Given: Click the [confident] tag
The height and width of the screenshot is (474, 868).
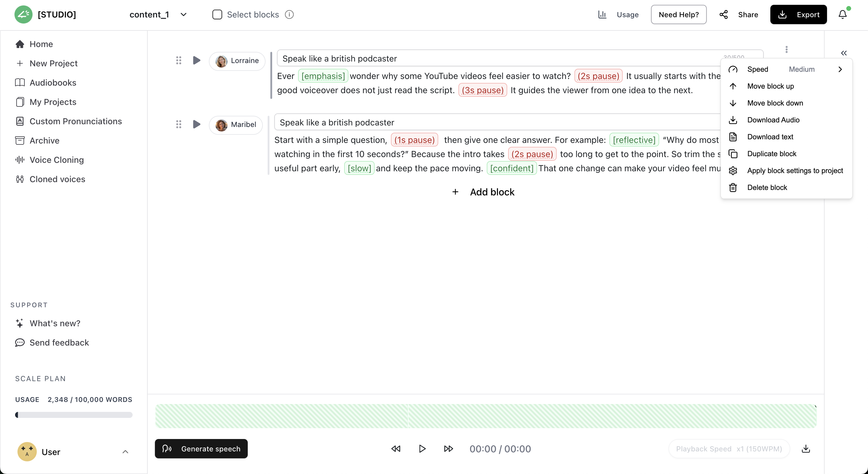Looking at the screenshot, I should pos(511,168).
